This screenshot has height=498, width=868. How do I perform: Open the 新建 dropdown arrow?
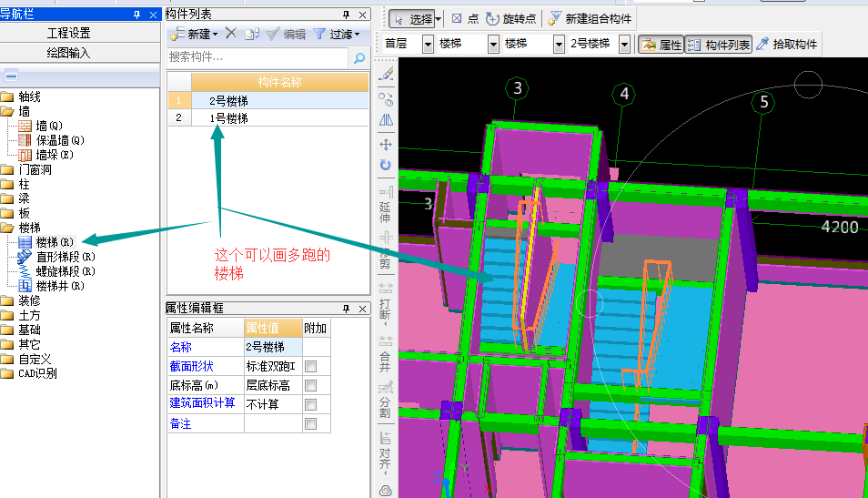(x=215, y=35)
